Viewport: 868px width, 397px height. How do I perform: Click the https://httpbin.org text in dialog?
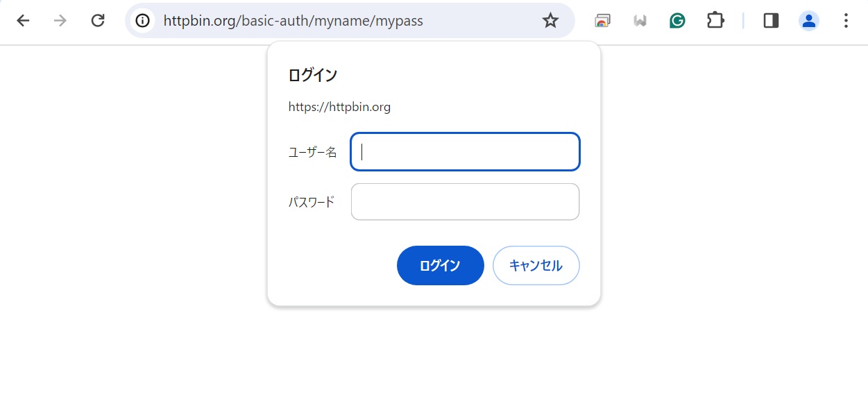(x=339, y=107)
